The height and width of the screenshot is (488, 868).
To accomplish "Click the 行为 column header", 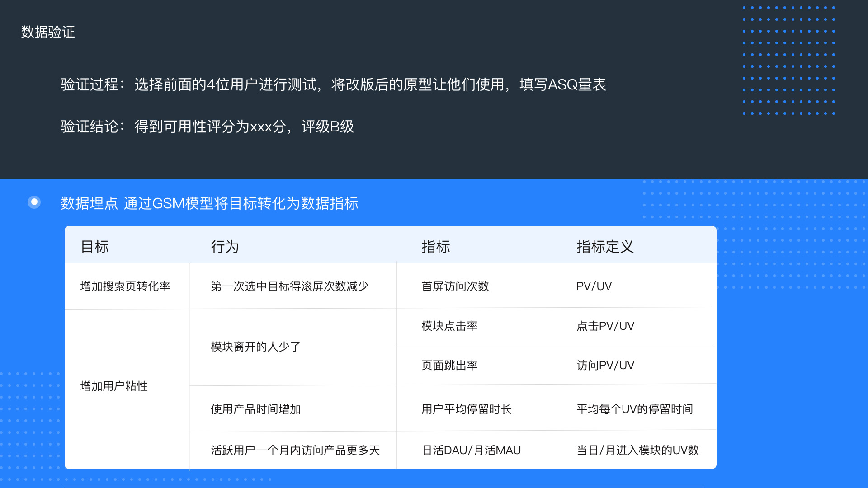I will click(225, 247).
